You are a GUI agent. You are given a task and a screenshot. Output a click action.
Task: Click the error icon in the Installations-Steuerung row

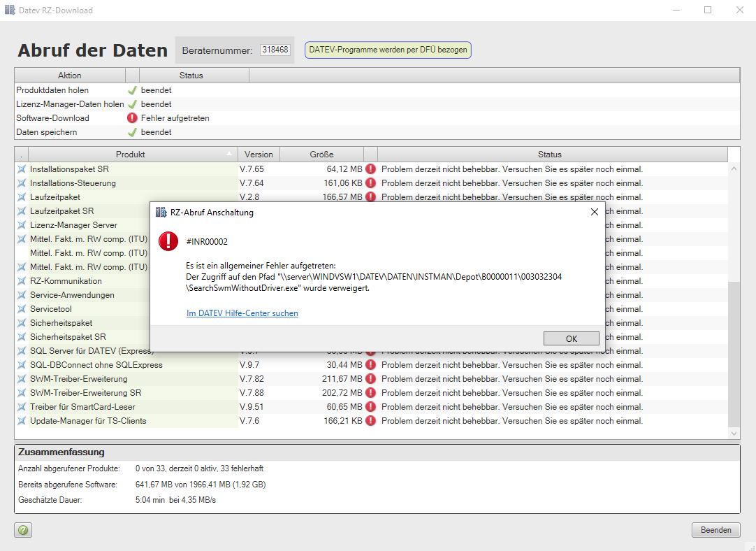click(x=370, y=183)
